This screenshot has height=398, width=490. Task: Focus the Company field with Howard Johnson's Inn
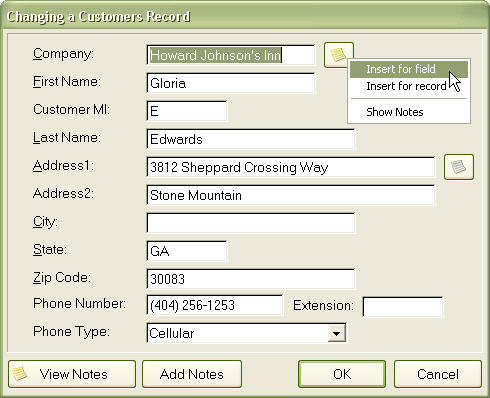coord(231,55)
